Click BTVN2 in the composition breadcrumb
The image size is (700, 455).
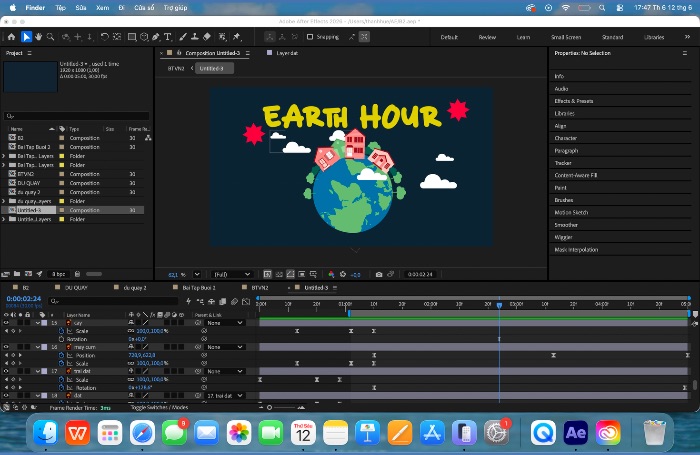click(x=175, y=68)
